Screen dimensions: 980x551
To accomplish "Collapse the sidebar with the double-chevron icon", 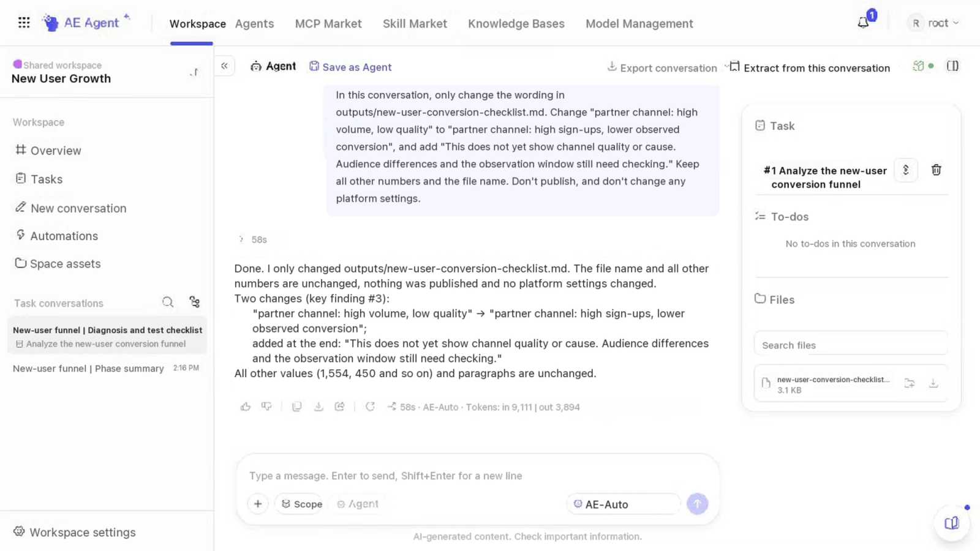I will [x=224, y=66].
